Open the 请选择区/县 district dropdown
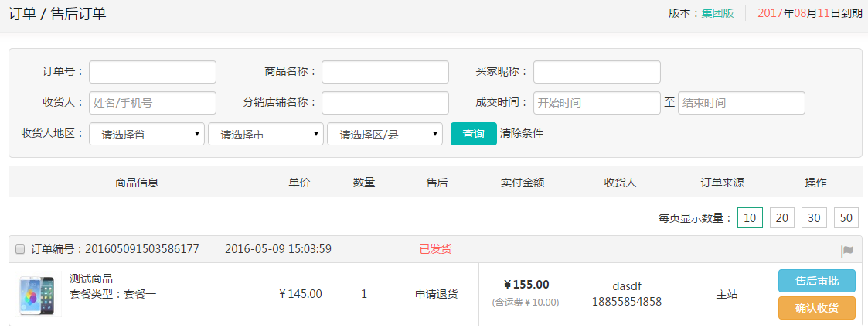868x335 pixels. click(385, 134)
